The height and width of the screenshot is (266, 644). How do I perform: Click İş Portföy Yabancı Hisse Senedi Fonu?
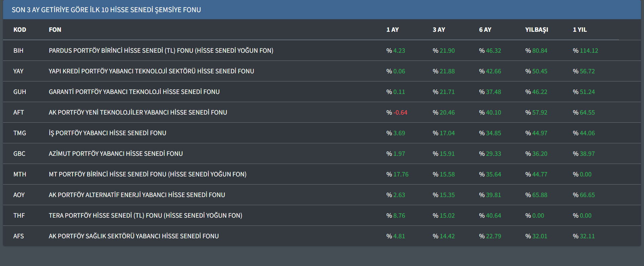click(108, 133)
